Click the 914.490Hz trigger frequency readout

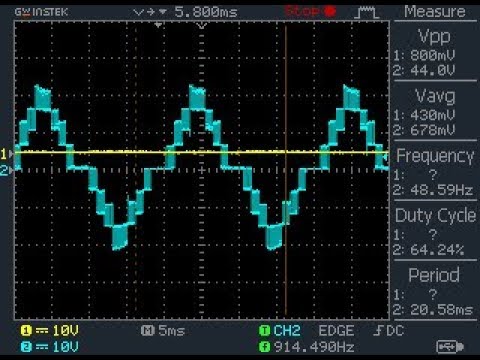pyautogui.click(x=314, y=347)
